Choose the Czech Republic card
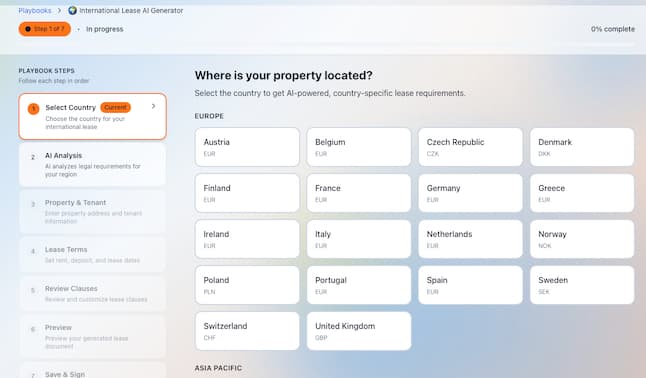The image size is (646, 378). click(470, 147)
